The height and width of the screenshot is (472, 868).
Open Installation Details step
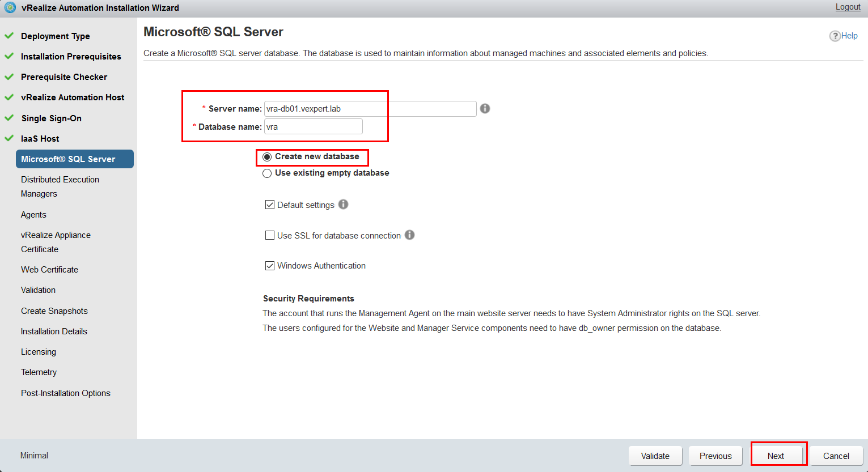[54, 331]
